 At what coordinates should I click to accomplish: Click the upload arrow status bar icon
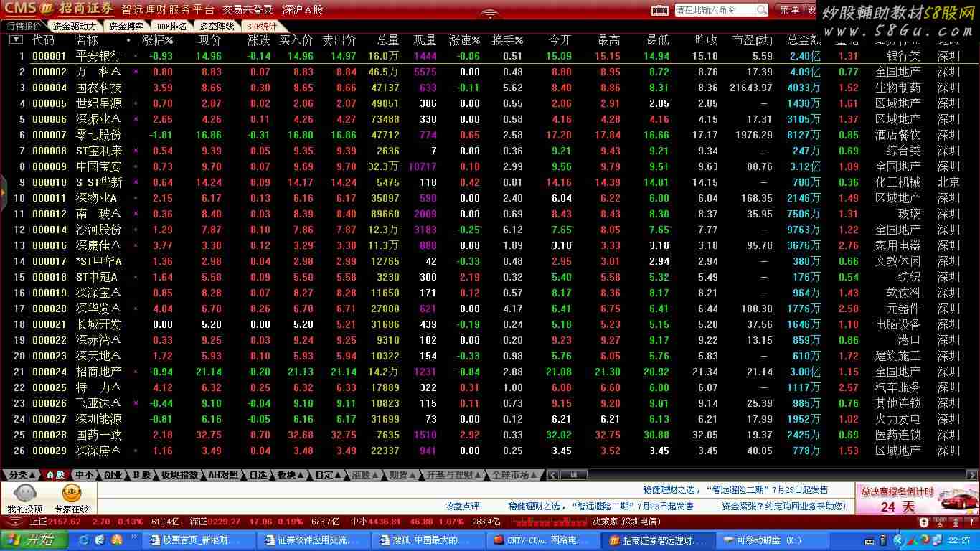click(923, 522)
